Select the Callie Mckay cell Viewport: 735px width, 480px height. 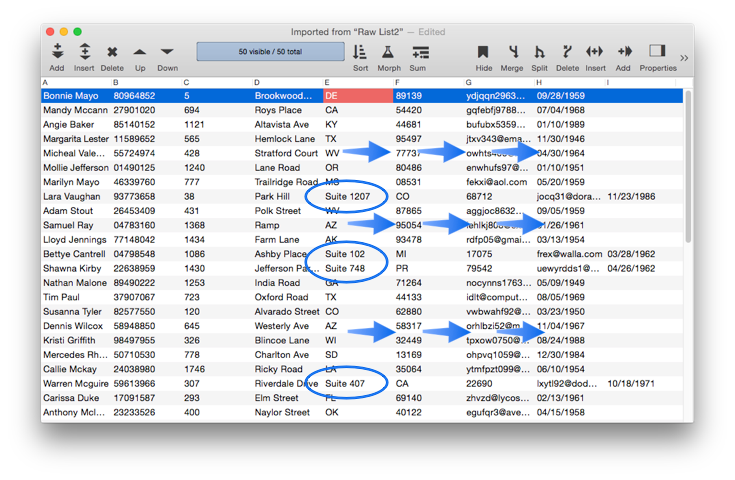coord(76,369)
